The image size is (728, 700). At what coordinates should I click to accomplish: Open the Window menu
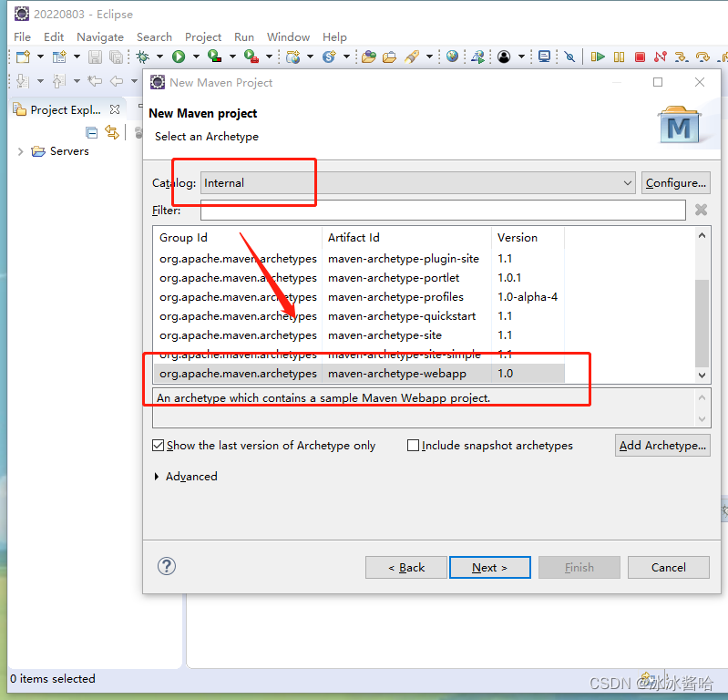tap(288, 37)
